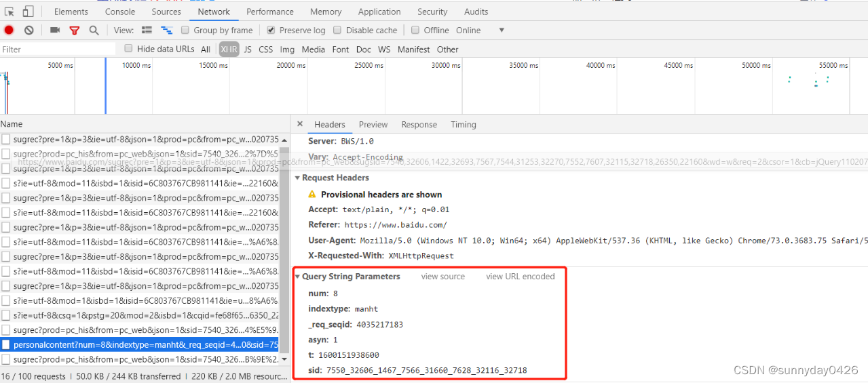
Task: Click the Name column header
Action: pyautogui.click(x=145, y=124)
